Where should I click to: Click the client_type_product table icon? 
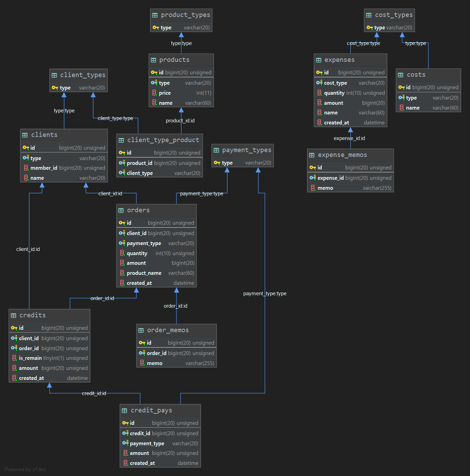pyautogui.click(x=121, y=140)
